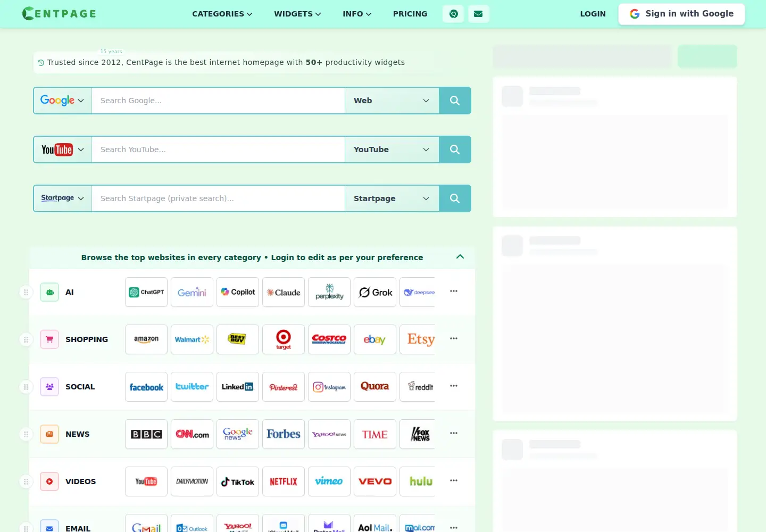The width and height of the screenshot is (766, 532).
Task: Open the Walmart tile
Action: click(x=192, y=339)
